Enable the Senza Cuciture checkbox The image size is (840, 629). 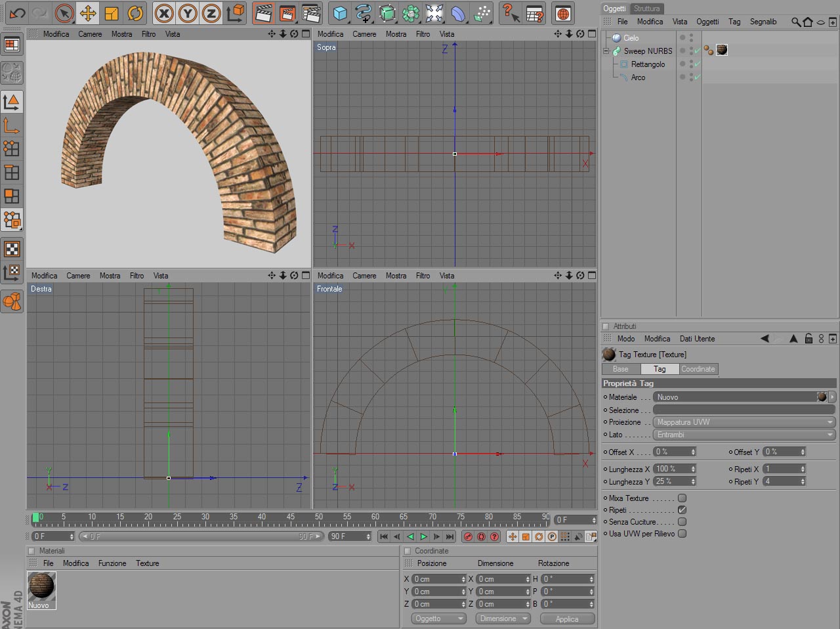point(682,522)
